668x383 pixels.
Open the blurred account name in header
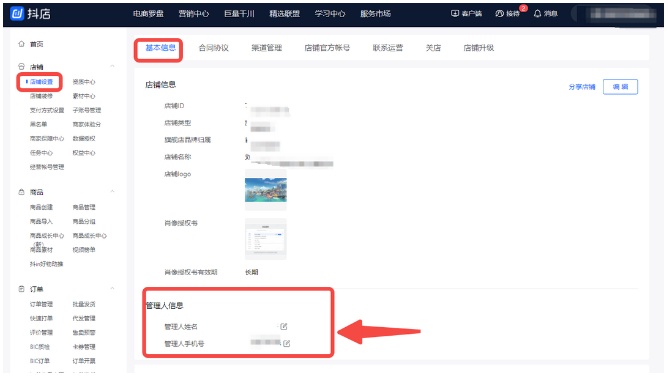click(623, 14)
